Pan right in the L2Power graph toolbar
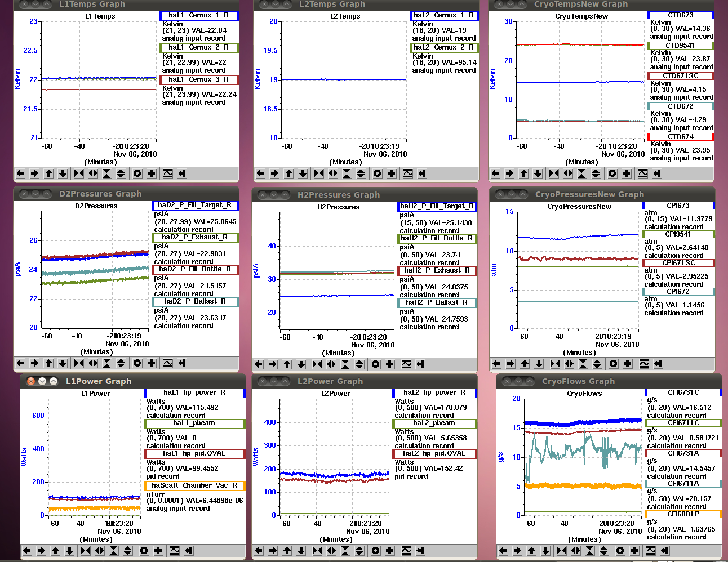 273,550
